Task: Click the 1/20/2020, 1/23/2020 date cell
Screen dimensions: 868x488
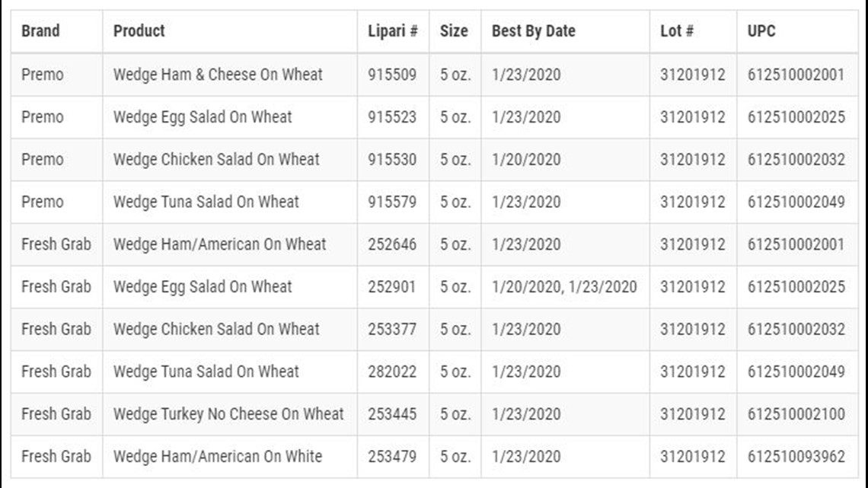Action: point(564,287)
